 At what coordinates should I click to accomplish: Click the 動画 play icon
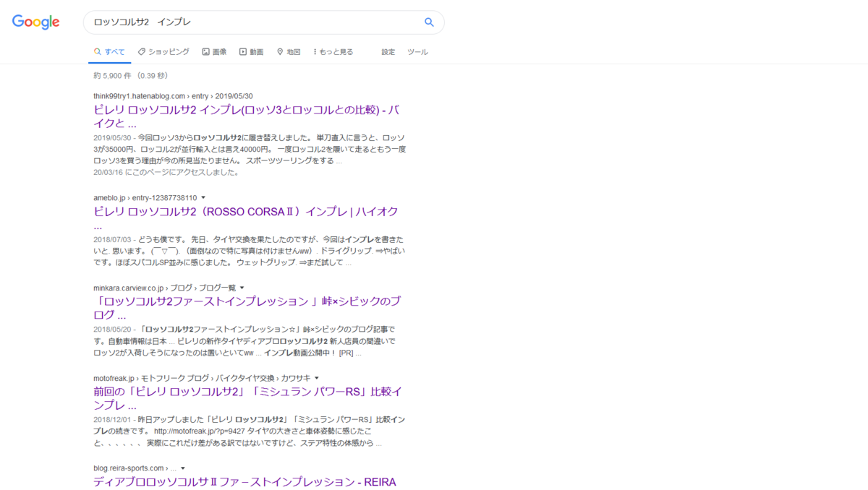click(x=243, y=52)
